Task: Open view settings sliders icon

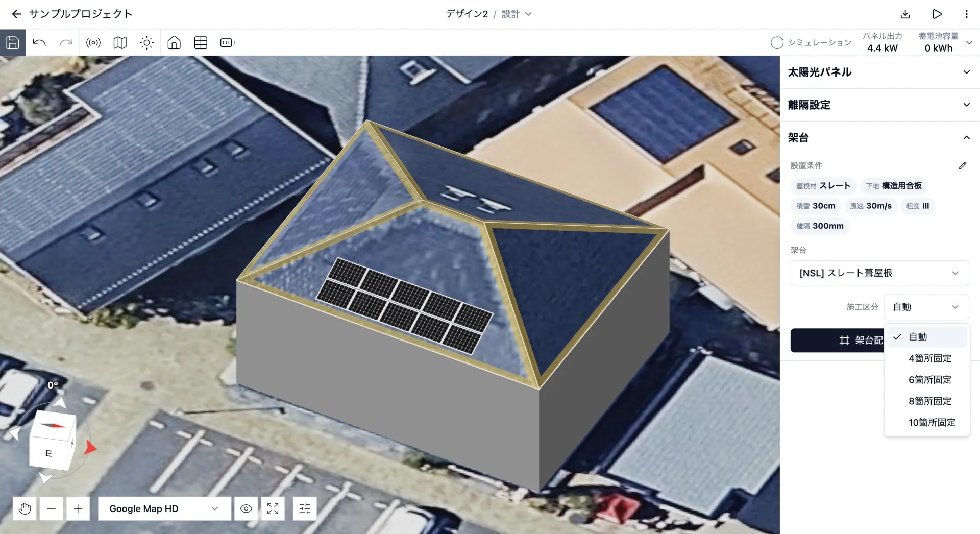Action: coord(305,508)
